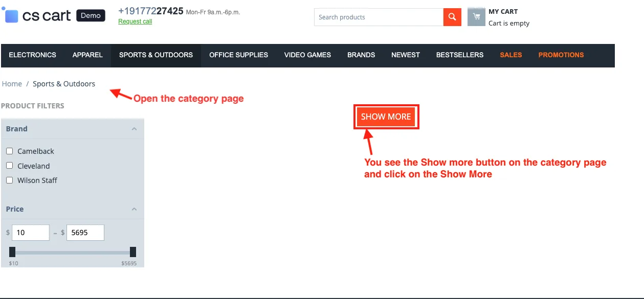Tick the Wilson Staff brand checkbox
This screenshot has height=299, width=644.
tap(9, 180)
